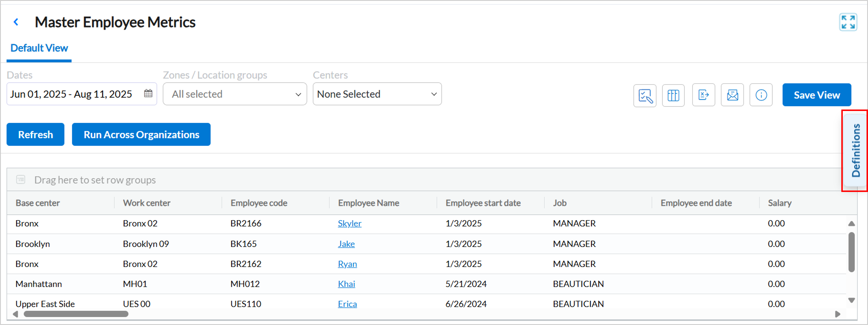Go back using the left chevron arrow

pos(16,22)
